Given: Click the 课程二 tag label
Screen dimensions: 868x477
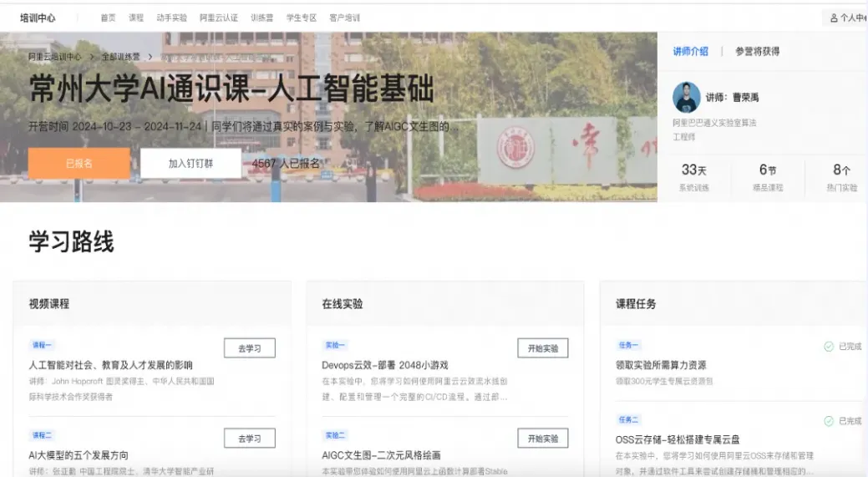Looking at the screenshot, I should (x=42, y=435).
